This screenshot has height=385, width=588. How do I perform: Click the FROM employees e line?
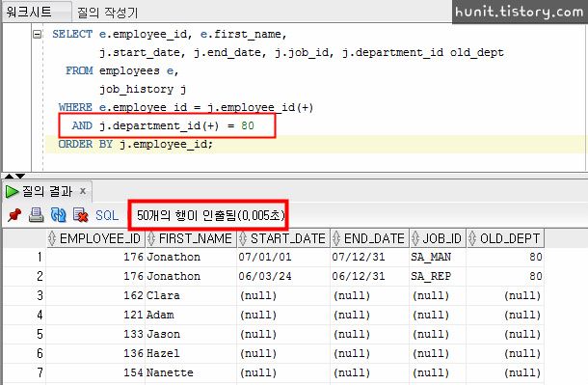click(121, 71)
